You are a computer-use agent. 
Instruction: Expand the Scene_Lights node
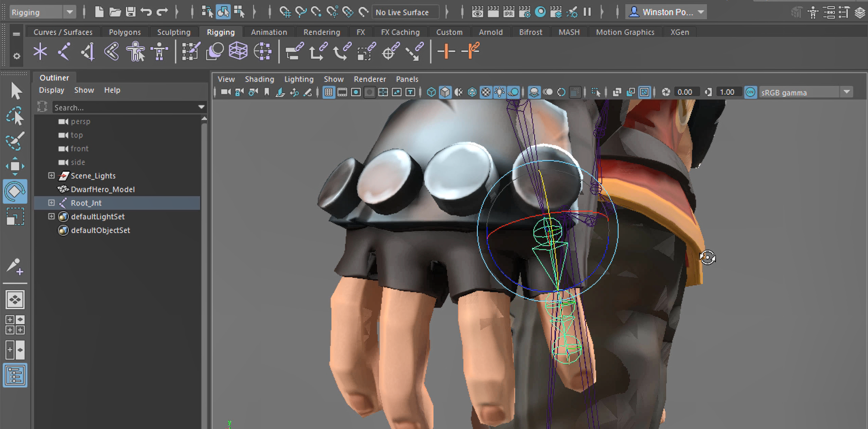pyautogui.click(x=51, y=176)
